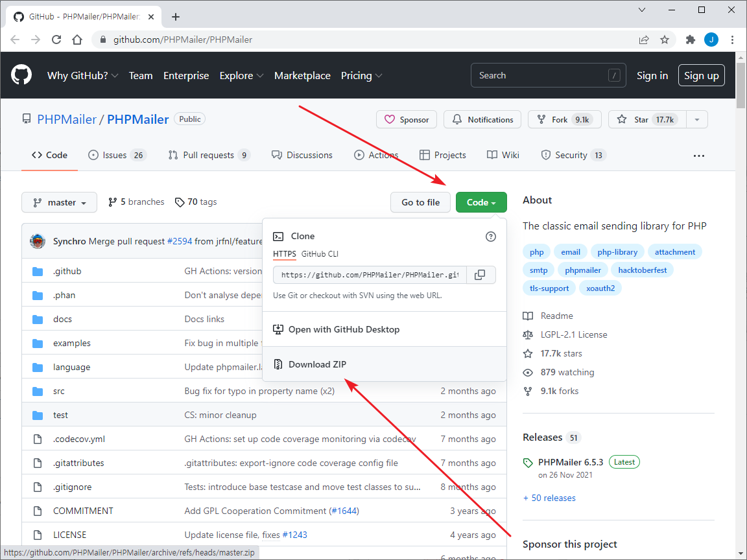Click Synchro's avatar image

tap(37, 241)
